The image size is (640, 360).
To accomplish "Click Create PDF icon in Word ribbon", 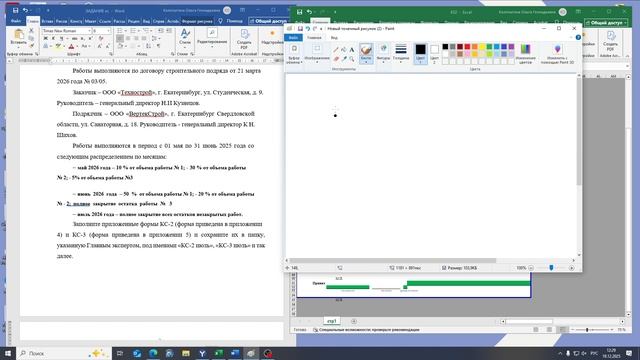I will [244, 39].
